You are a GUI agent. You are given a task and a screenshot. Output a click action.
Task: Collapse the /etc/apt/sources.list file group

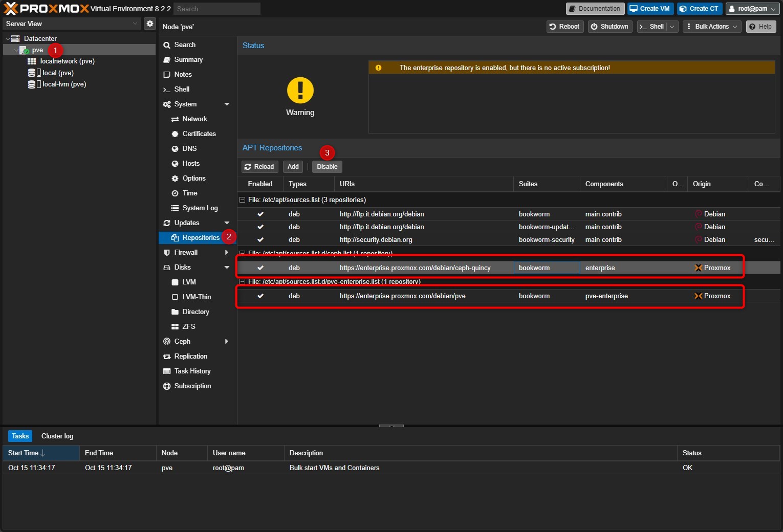tap(243, 200)
